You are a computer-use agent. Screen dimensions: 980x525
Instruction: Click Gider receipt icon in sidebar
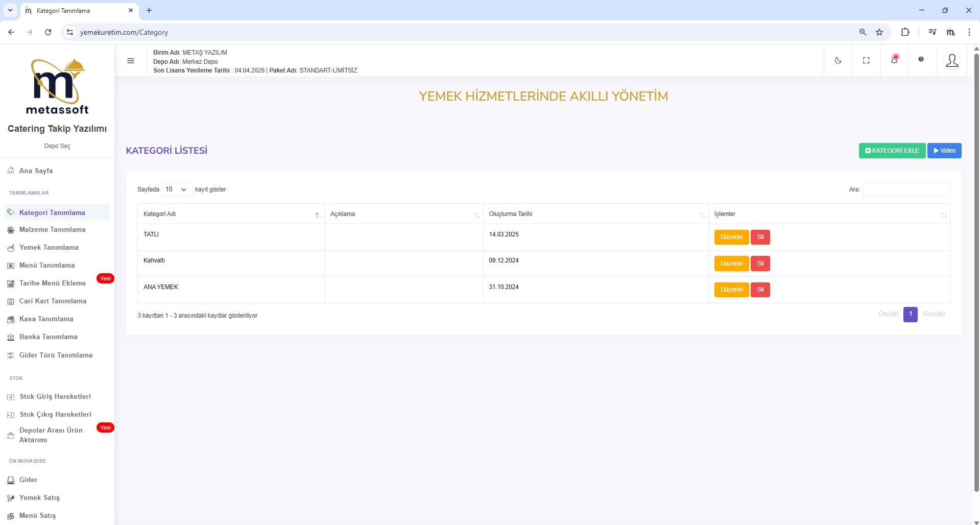pos(11,480)
